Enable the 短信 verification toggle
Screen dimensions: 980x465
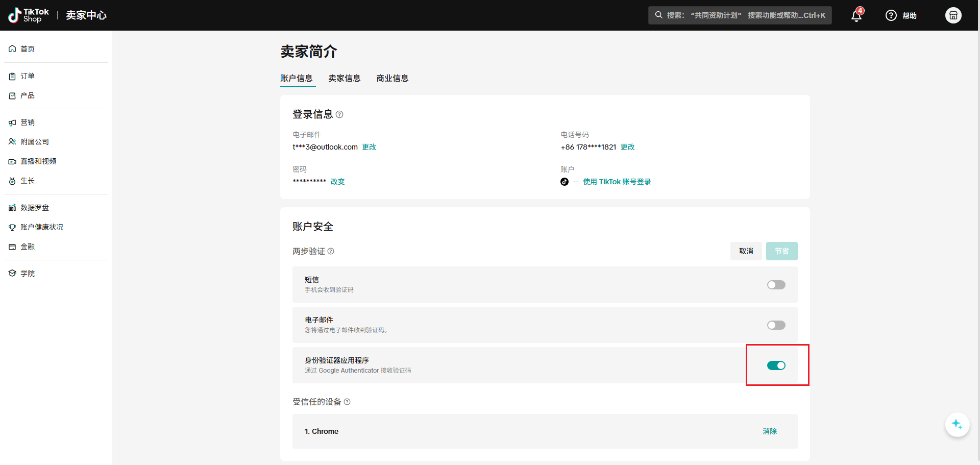click(x=776, y=285)
